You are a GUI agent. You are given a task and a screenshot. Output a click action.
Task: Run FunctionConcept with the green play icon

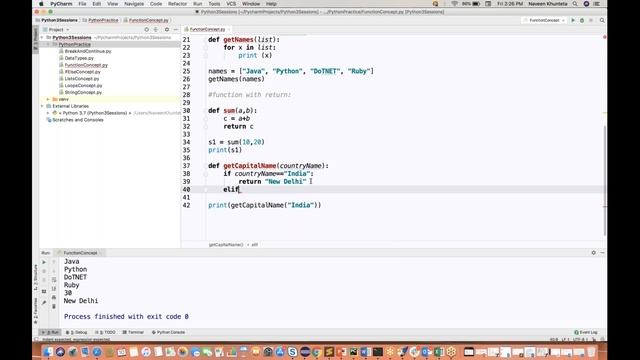click(x=573, y=20)
